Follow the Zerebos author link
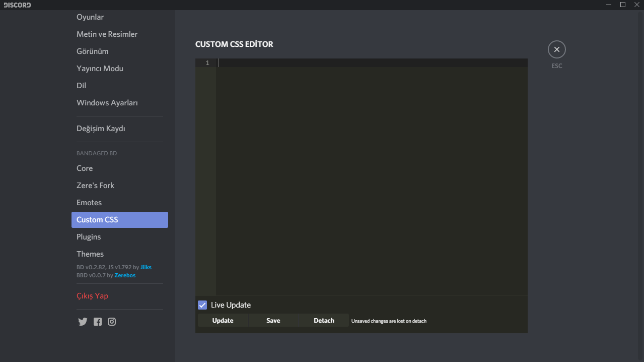This screenshot has height=362, width=644. pos(125,275)
